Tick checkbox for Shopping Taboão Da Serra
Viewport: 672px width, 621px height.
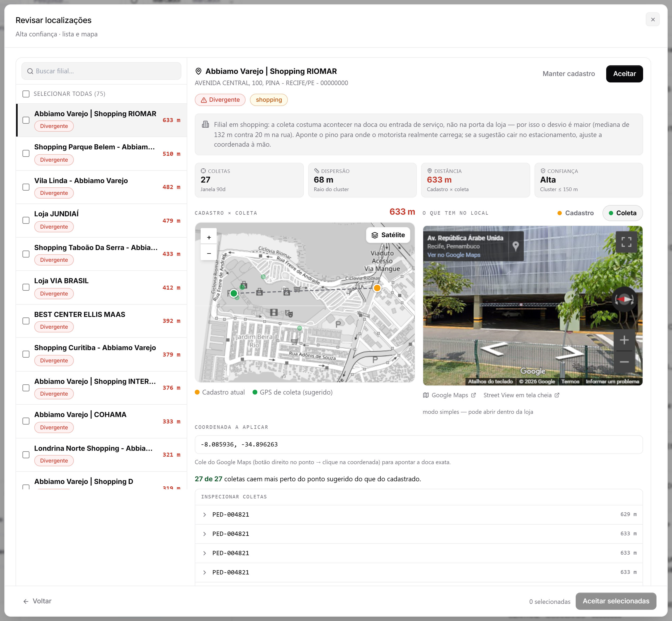(x=26, y=254)
